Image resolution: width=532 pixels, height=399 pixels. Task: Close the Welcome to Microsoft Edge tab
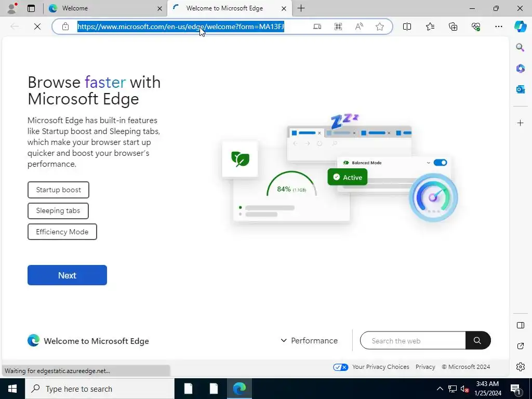(x=284, y=8)
